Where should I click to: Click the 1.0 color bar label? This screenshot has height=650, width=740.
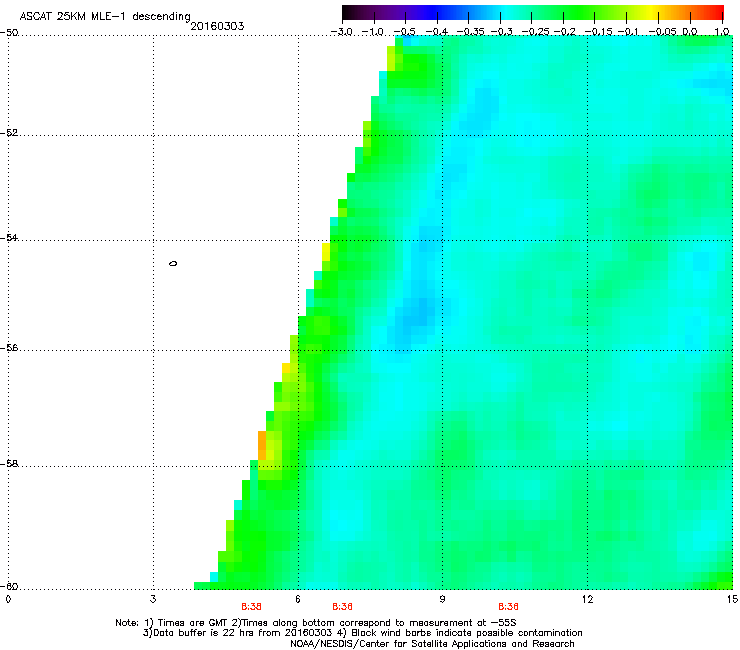click(722, 32)
